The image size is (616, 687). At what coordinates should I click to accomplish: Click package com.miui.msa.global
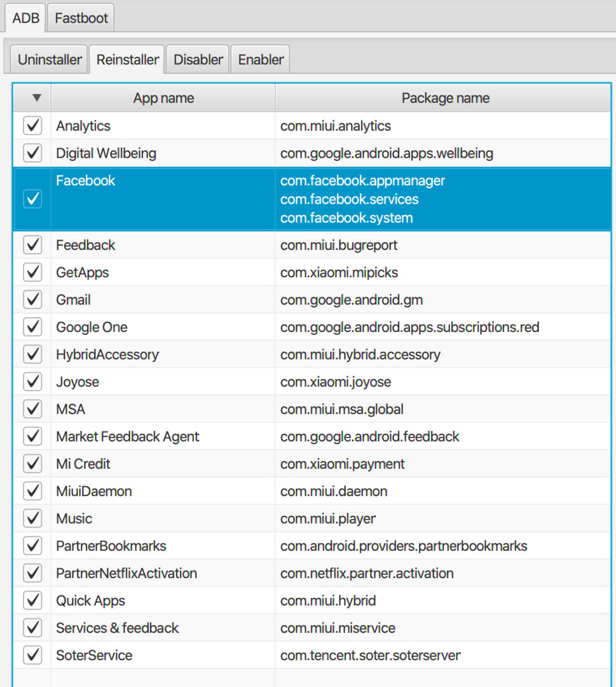click(x=341, y=409)
